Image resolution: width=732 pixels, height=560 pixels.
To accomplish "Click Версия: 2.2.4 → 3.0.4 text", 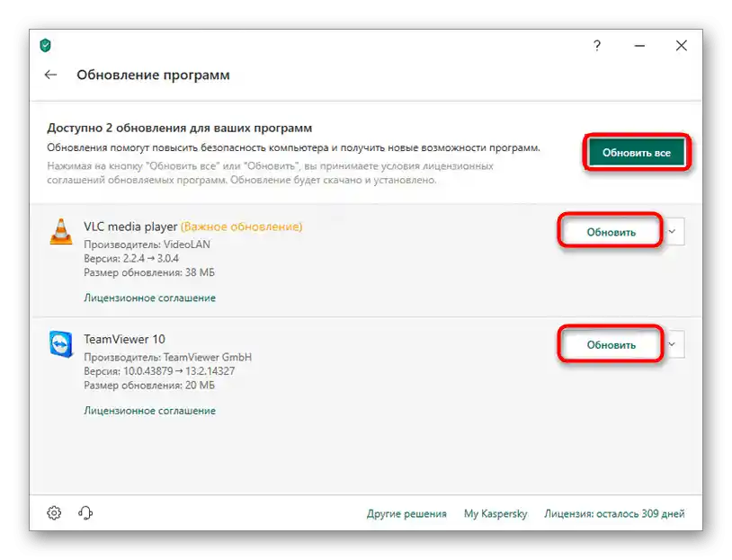I will click(x=131, y=259).
